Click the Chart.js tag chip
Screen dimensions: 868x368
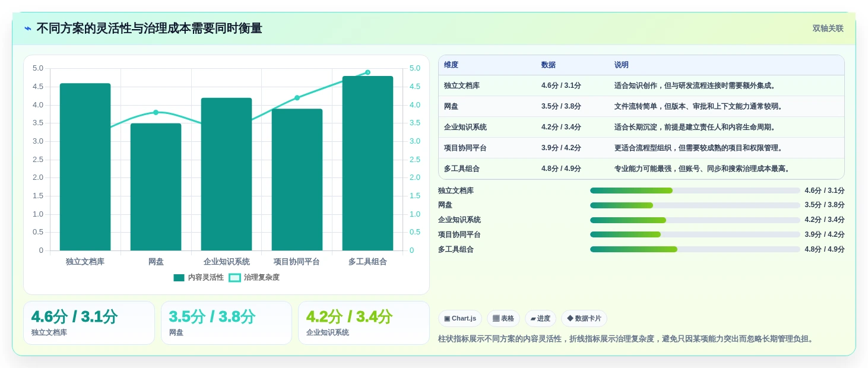[x=460, y=318]
